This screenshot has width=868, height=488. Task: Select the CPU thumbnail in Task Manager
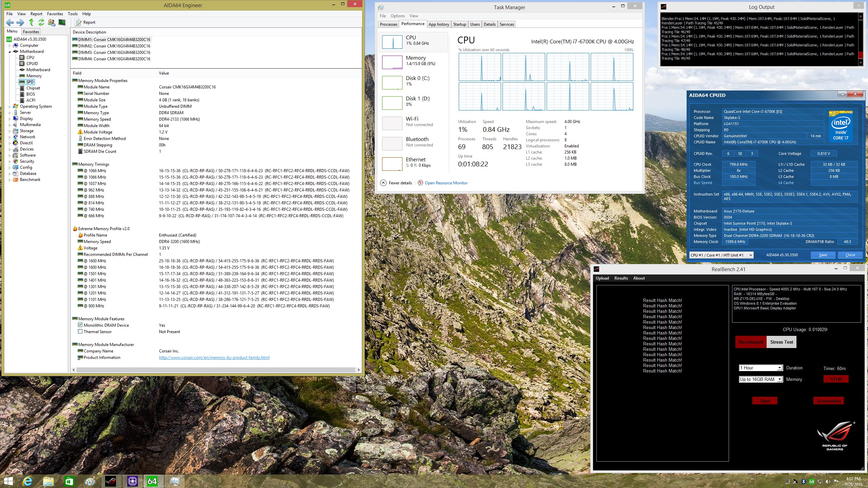[392, 42]
